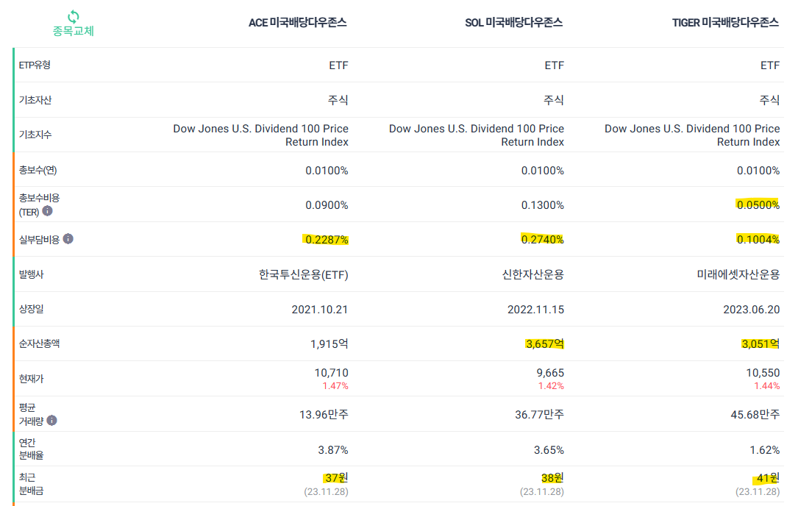The height and width of the screenshot is (506, 812).
Task: Open TIGER 미국배당다우존스 column header
Action: 725,23
